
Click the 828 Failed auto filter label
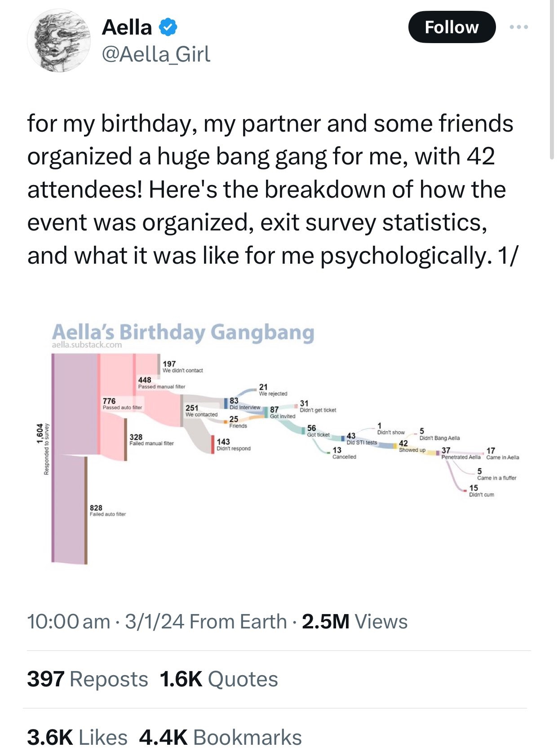[x=107, y=511]
